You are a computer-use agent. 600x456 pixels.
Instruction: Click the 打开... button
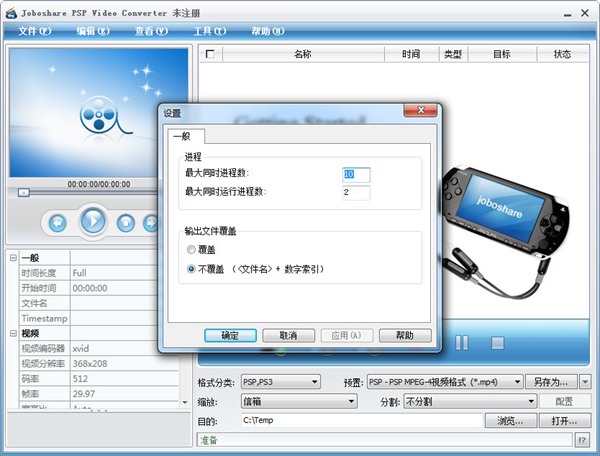(x=564, y=421)
